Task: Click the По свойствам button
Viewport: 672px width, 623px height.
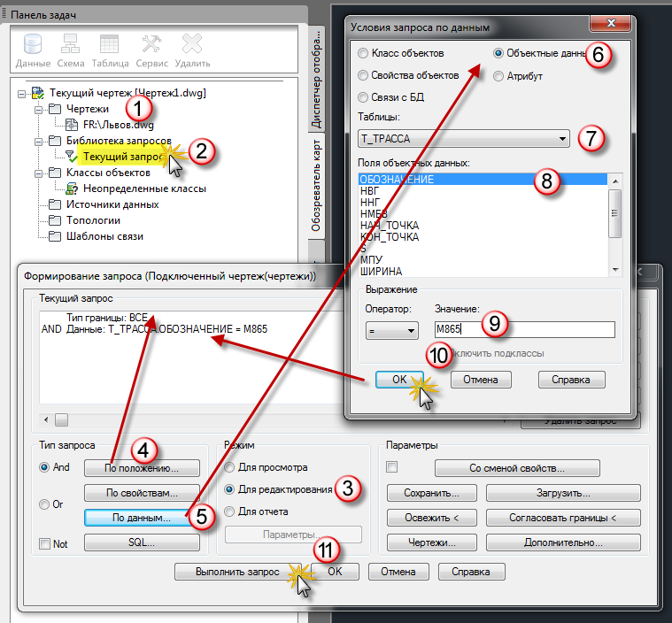Action: tap(142, 493)
